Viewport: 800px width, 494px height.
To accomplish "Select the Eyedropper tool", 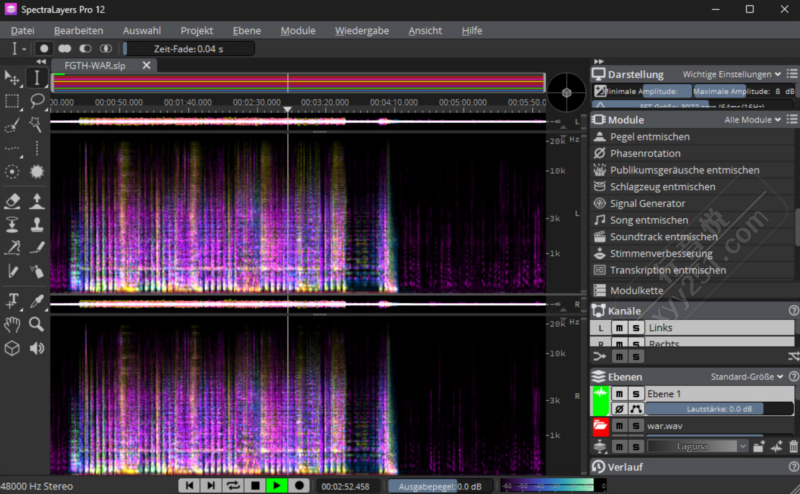I will [x=37, y=301].
